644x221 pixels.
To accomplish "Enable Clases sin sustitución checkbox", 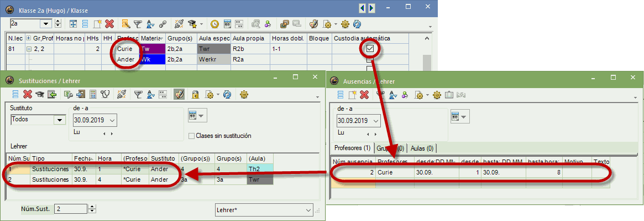I will [191, 136].
